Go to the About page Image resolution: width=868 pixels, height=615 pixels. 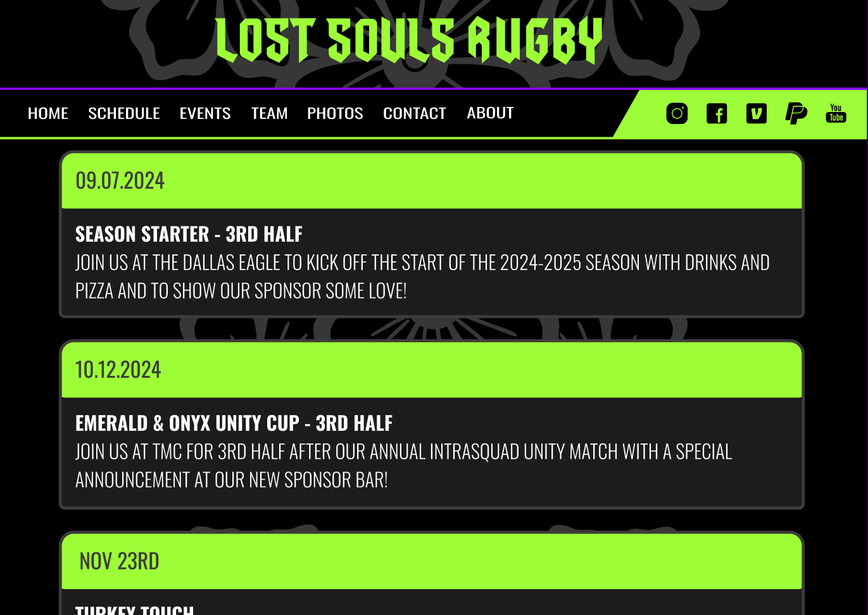pyautogui.click(x=490, y=113)
